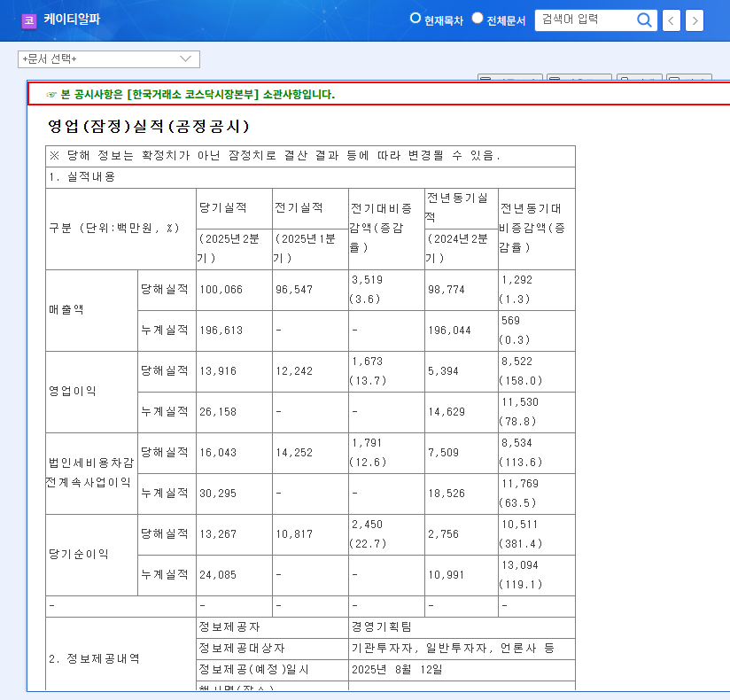Click the 2025년 8월 12일 date cell

tap(396, 670)
